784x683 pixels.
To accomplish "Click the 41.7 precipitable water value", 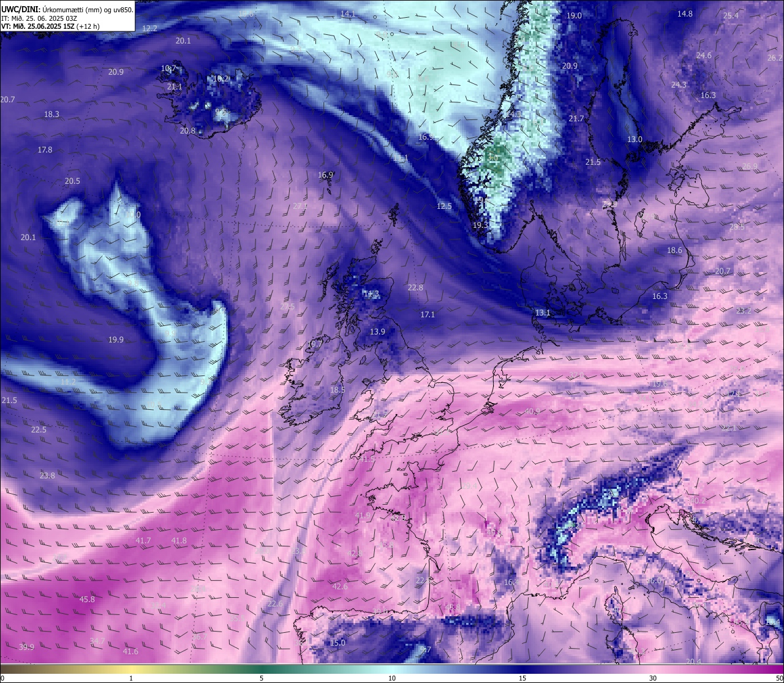I will point(143,540).
